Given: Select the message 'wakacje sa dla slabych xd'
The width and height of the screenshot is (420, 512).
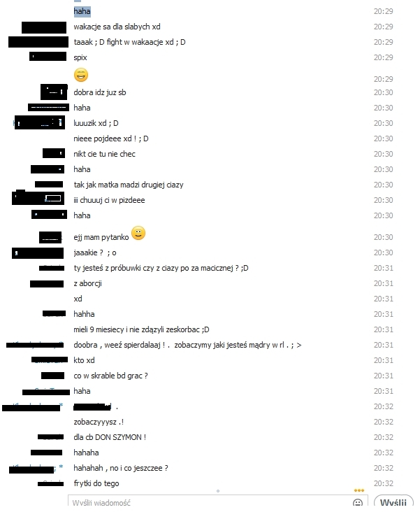Looking at the screenshot, I should click(117, 27).
